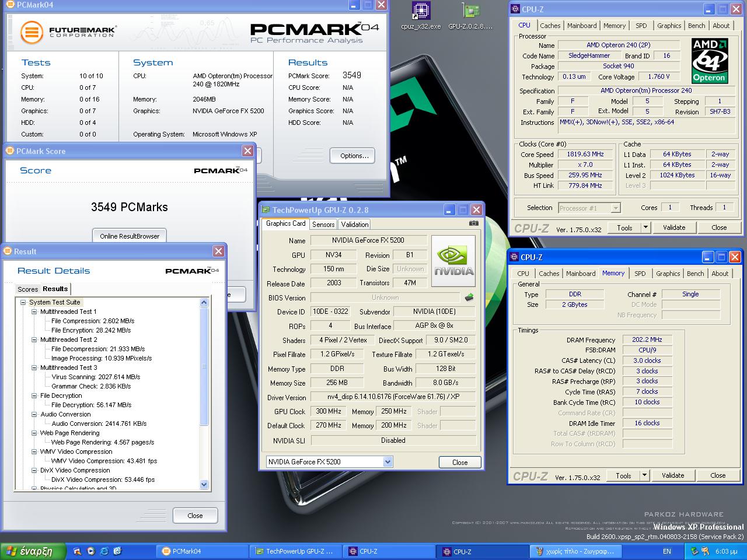747x560 pixels.
Task: Click the Close button in GPU-Z
Action: click(460, 462)
